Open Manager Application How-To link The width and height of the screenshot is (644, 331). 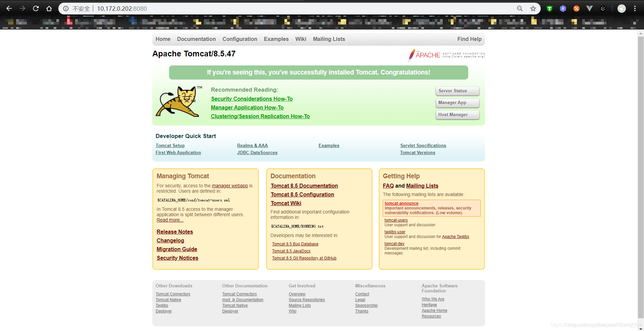247,107
